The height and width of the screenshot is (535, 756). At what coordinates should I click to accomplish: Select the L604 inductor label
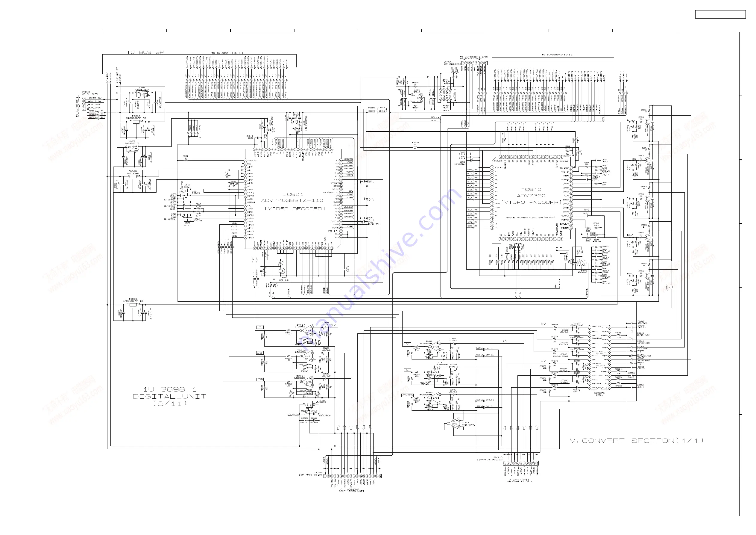[x=415, y=143]
